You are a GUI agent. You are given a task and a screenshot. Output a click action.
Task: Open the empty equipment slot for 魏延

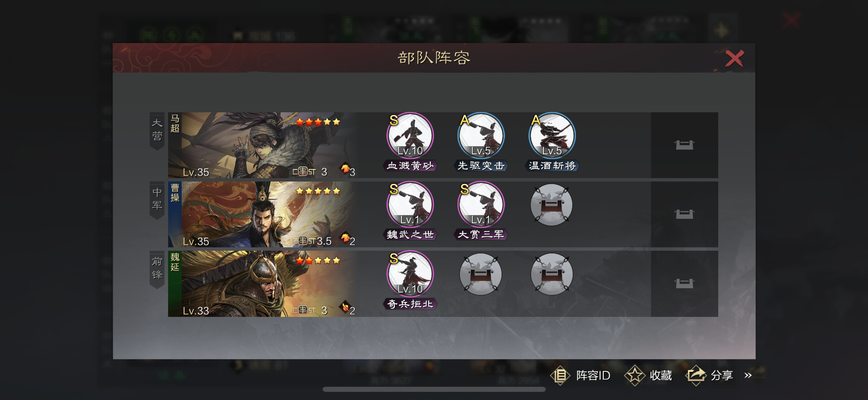tap(684, 283)
